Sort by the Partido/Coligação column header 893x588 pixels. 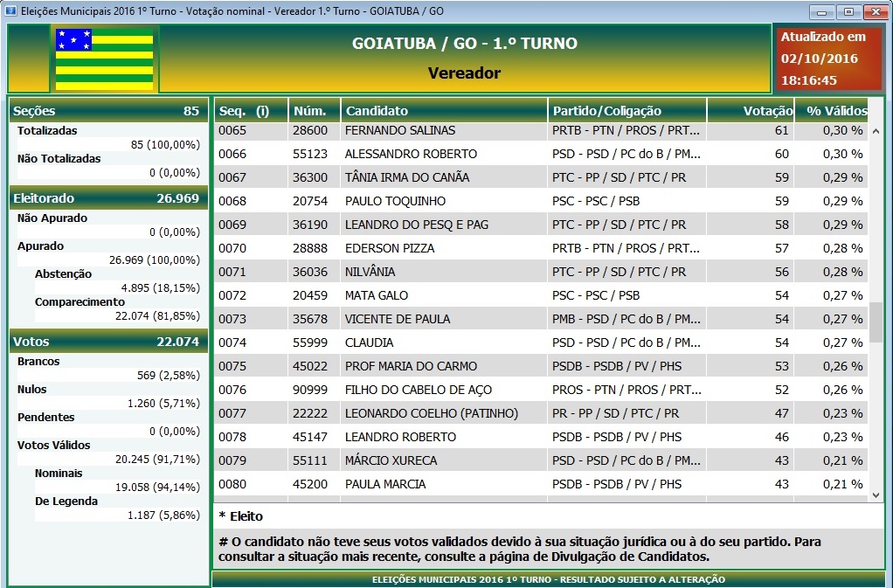coord(627,110)
